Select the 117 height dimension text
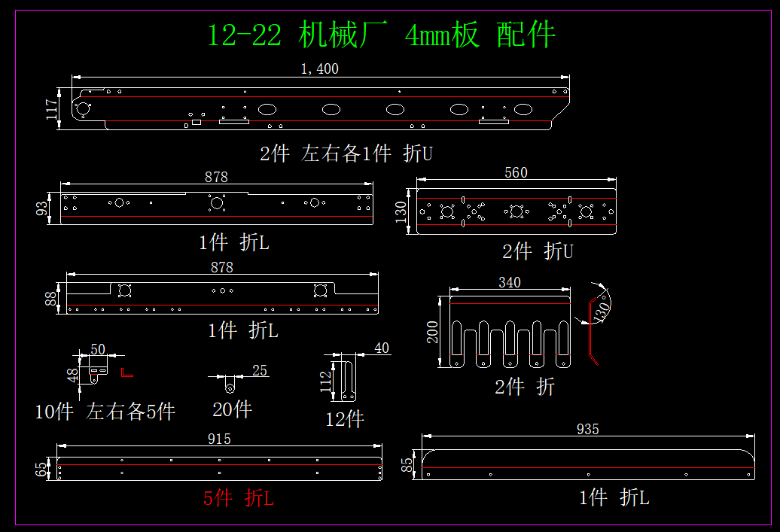The width and height of the screenshot is (780, 532). pos(51,110)
